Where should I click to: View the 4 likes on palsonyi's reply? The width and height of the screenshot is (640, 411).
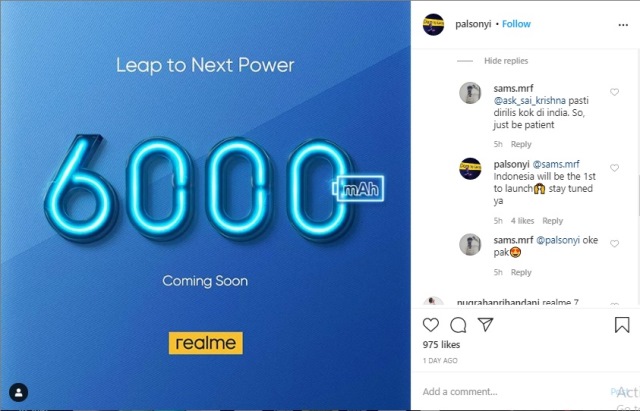pyautogui.click(x=522, y=221)
